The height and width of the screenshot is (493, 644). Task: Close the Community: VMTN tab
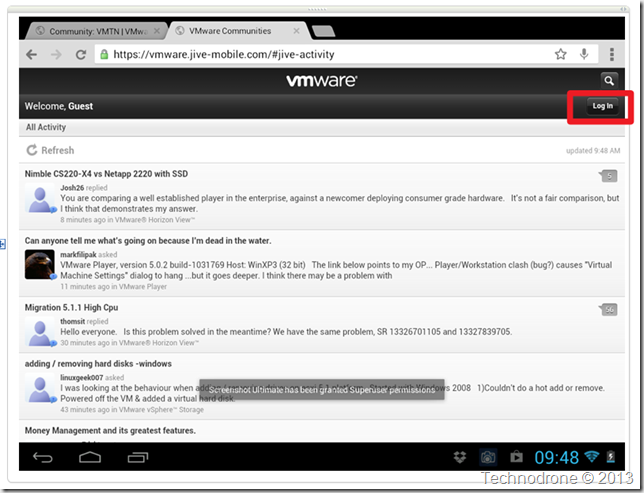click(156, 31)
